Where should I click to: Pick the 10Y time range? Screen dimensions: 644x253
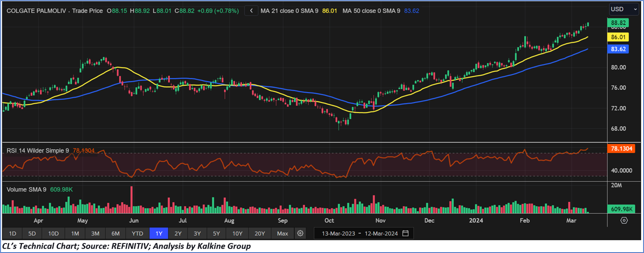[237, 233]
